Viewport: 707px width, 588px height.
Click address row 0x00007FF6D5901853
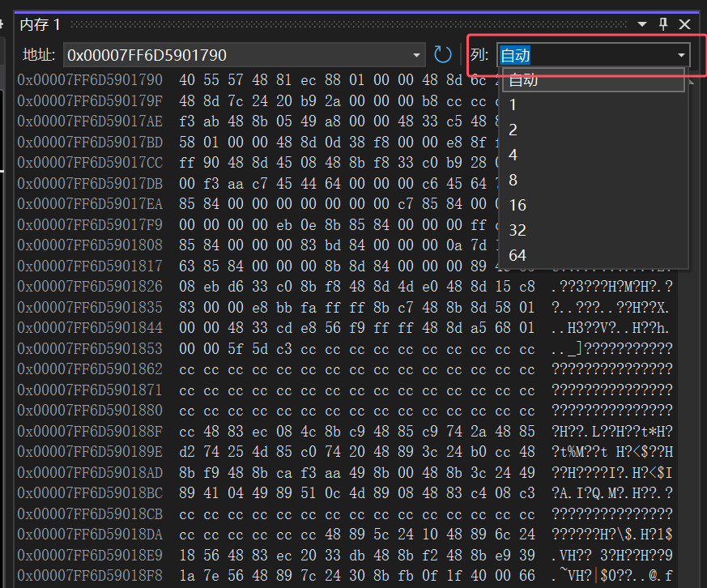[90, 348]
